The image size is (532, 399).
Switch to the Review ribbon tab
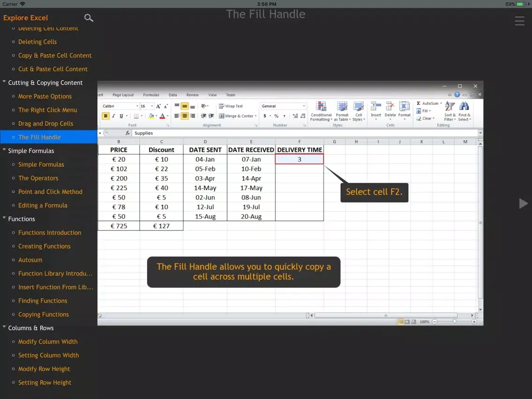(x=192, y=95)
